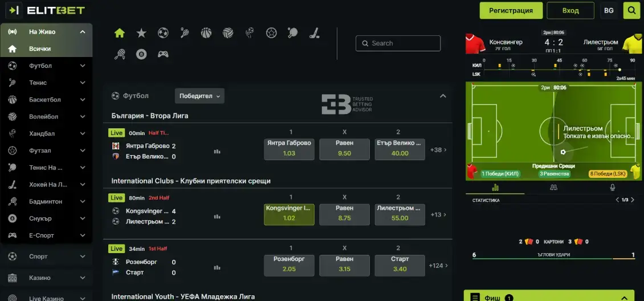Collapse the Футбол live events section
This screenshot has width=644, height=301.
(443, 96)
